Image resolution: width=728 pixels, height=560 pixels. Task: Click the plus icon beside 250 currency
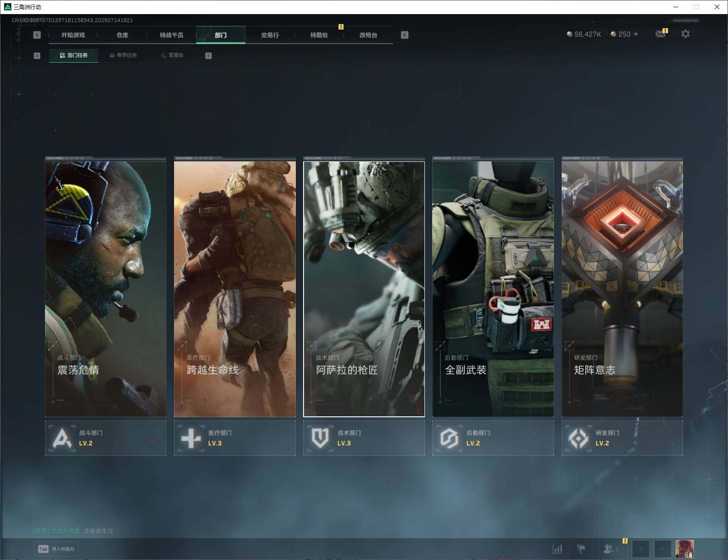[635, 34]
